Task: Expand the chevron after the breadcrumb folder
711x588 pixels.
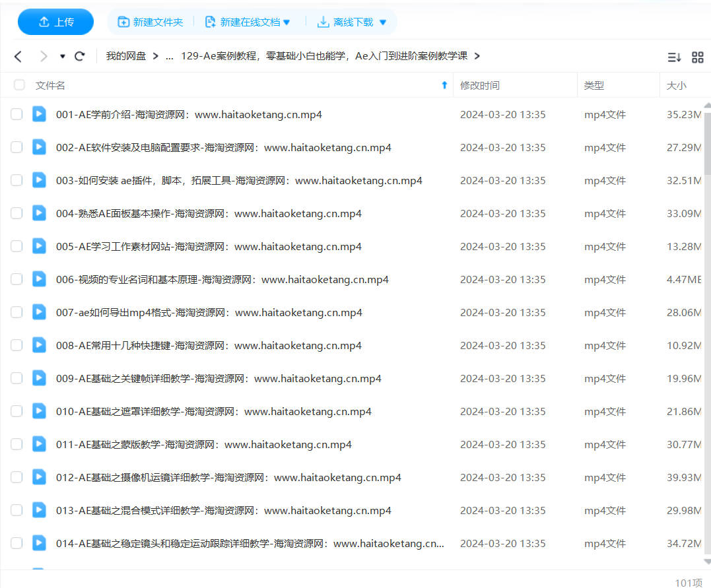Action: coord(477,56)
